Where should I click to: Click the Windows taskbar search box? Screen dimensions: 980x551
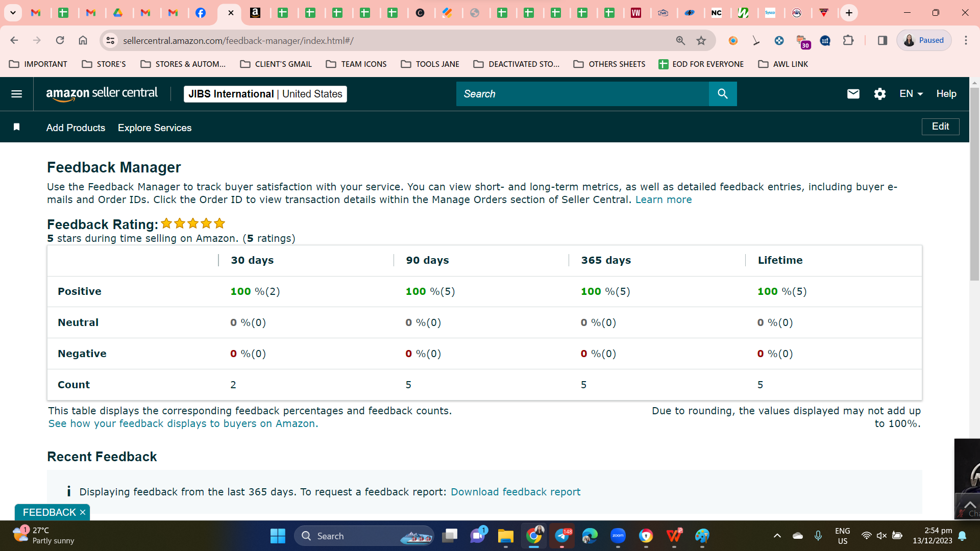(x=364, y=536)
